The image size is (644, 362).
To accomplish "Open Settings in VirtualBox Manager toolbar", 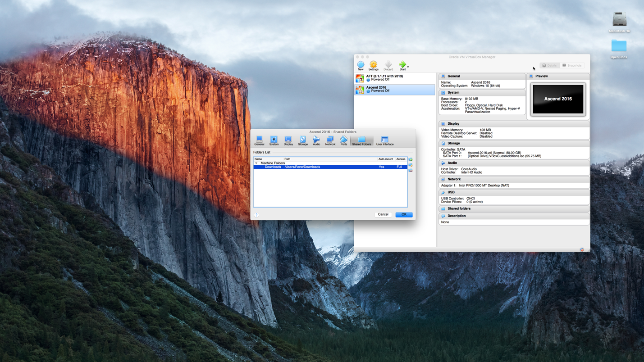I will [374, 66].
